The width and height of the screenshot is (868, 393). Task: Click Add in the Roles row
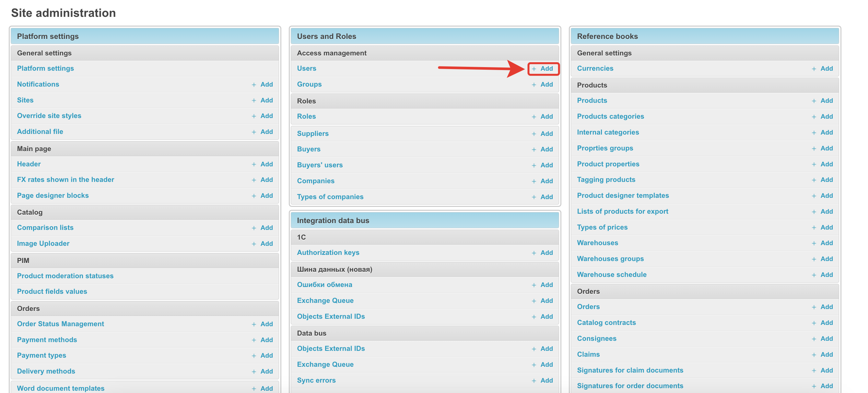point(546,117)
